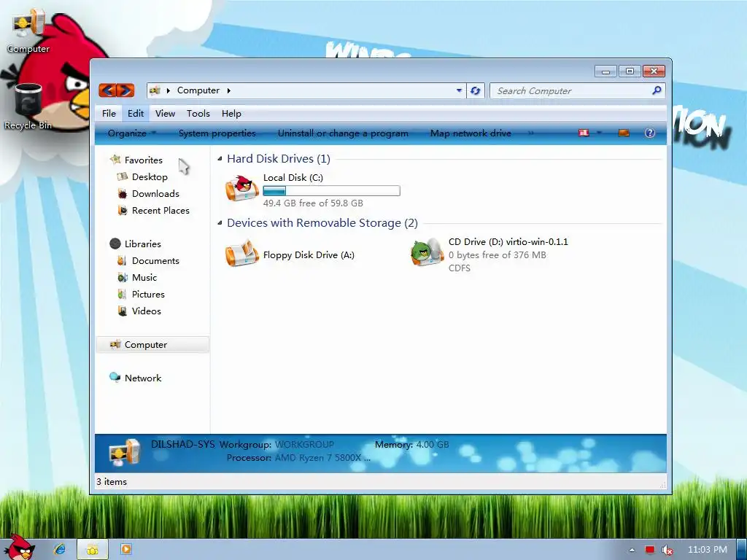Click the 11:03 PM taskbar clock
Image resolution: width=747 pixels, height=560 pixels.
click(707, 550)
